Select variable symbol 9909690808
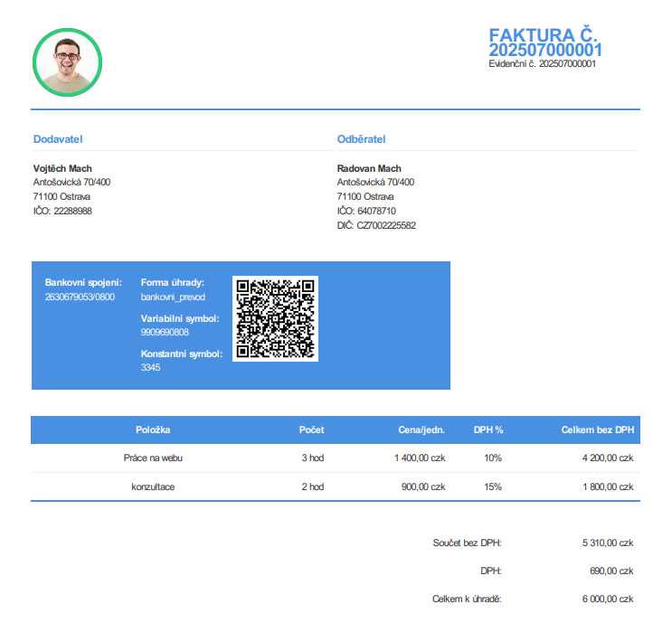 [x=165, y=332]
